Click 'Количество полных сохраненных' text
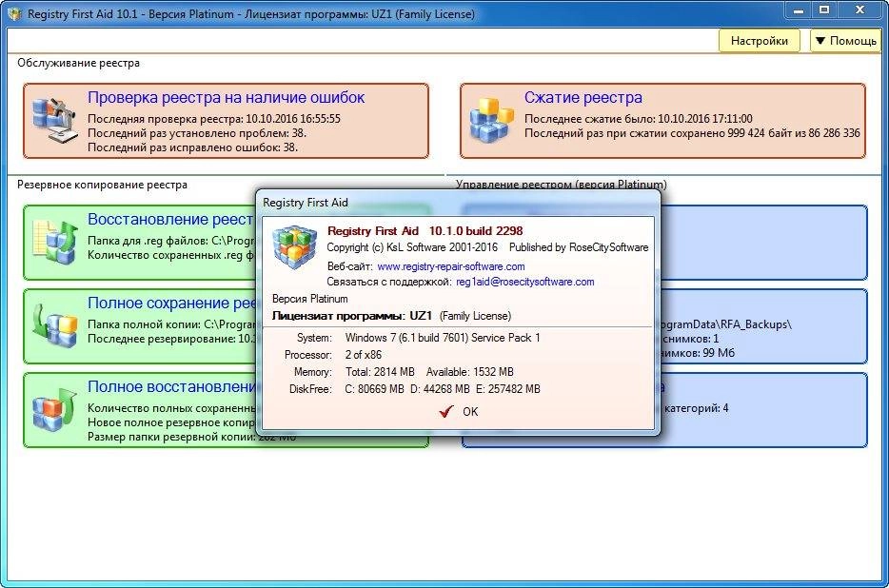 [171, 408]
